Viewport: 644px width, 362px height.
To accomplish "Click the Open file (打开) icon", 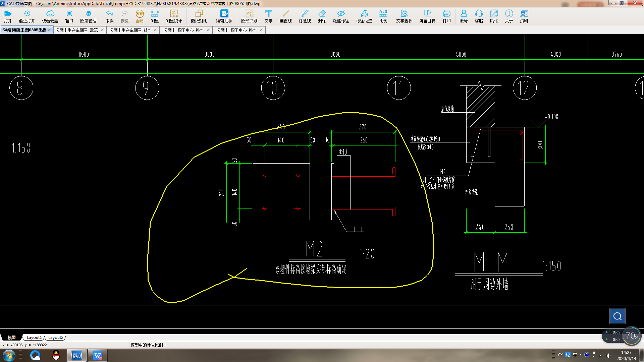I will [8, 16].
